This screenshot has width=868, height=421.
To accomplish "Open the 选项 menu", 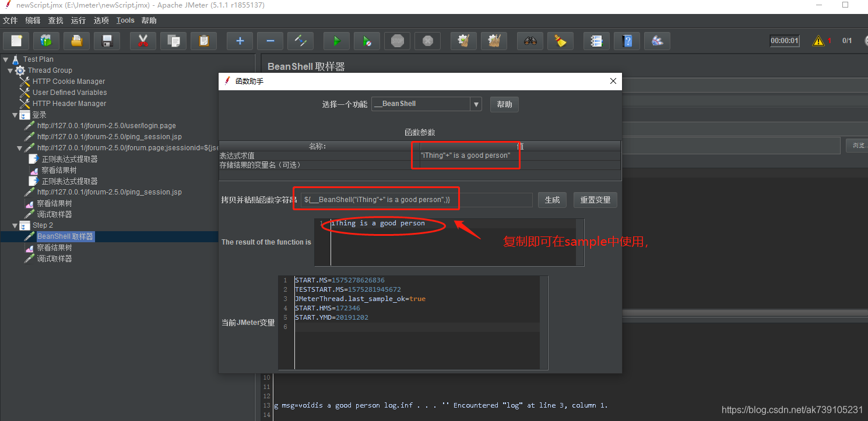I will 101,20.
